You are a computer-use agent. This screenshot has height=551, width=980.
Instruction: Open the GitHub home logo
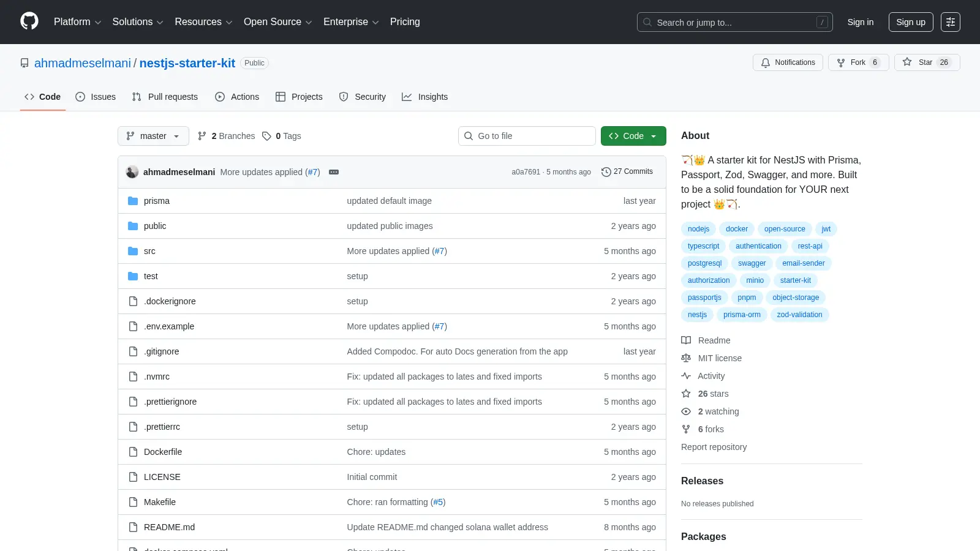click(29, 21)
